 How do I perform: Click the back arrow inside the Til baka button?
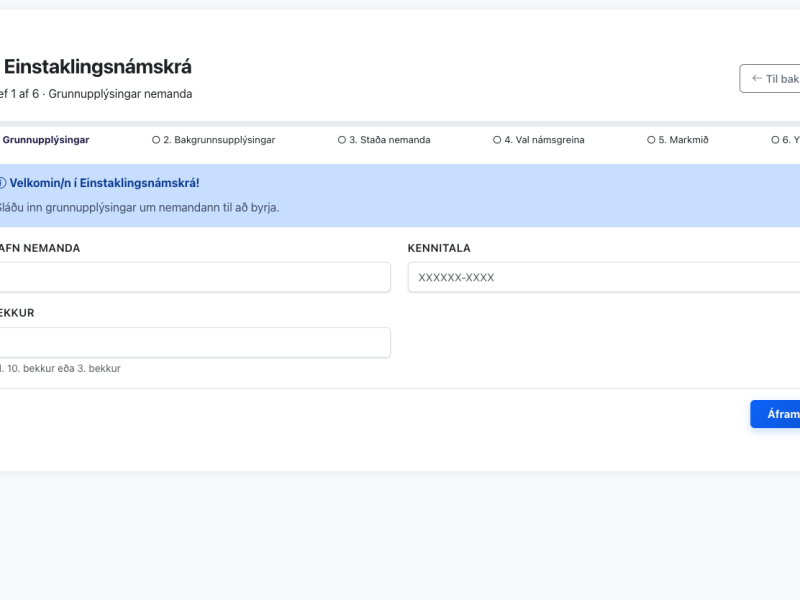tap(756, 77)
